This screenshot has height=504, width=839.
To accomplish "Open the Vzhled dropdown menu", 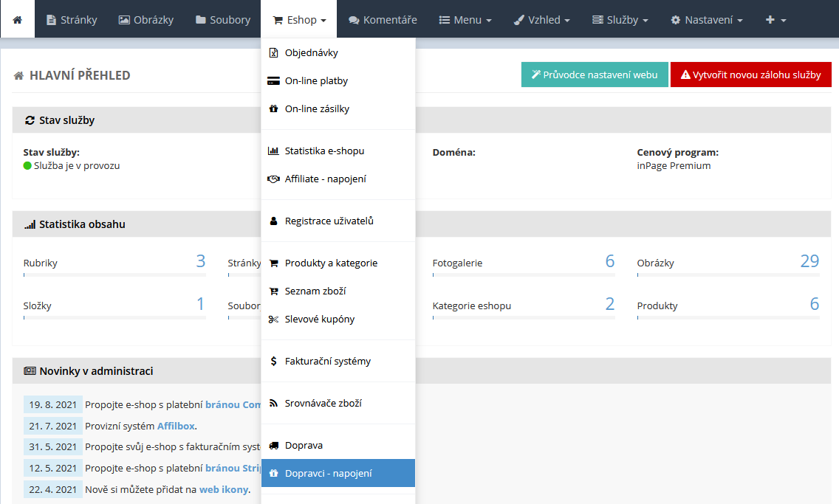I will tap(541, 20).
